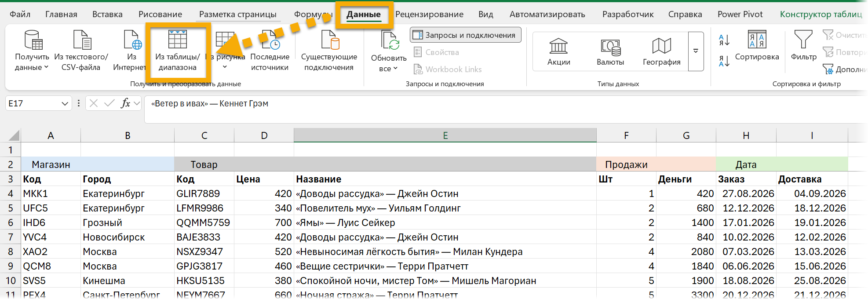868x299 pixels.
Task: Click the formula bar cancel X icon
Action: click(94, 103)
